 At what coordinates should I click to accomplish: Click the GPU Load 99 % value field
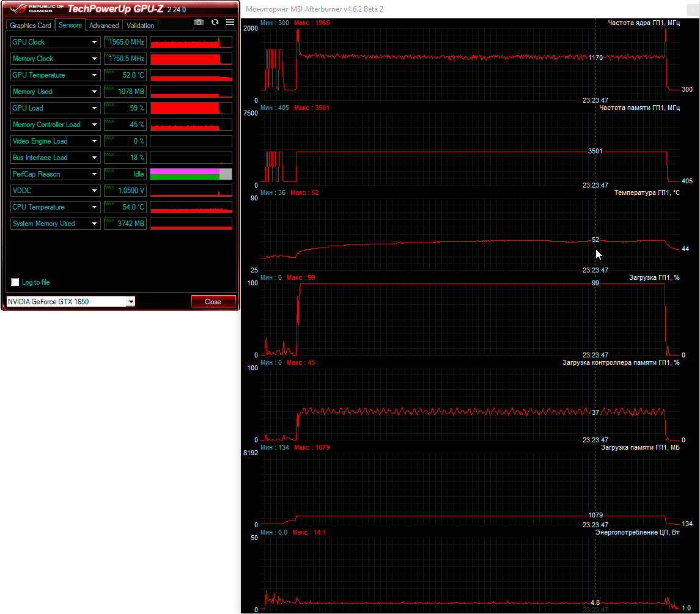(125, 108)
